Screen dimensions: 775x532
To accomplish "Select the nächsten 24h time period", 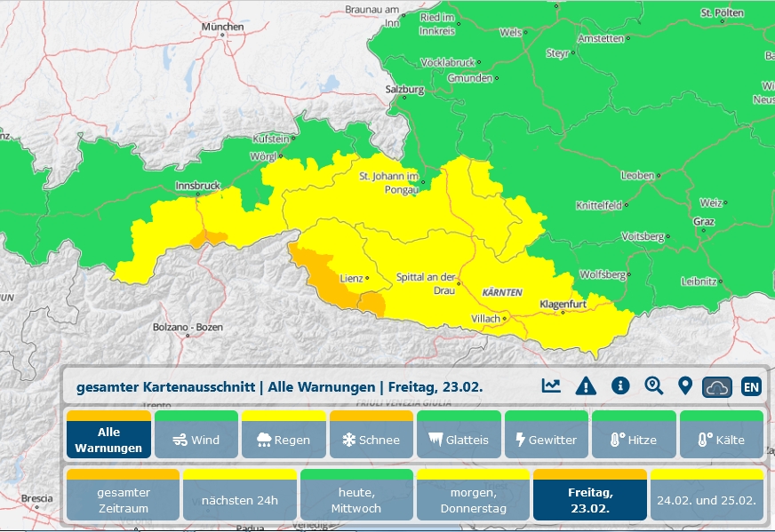I will coord(240,498).
